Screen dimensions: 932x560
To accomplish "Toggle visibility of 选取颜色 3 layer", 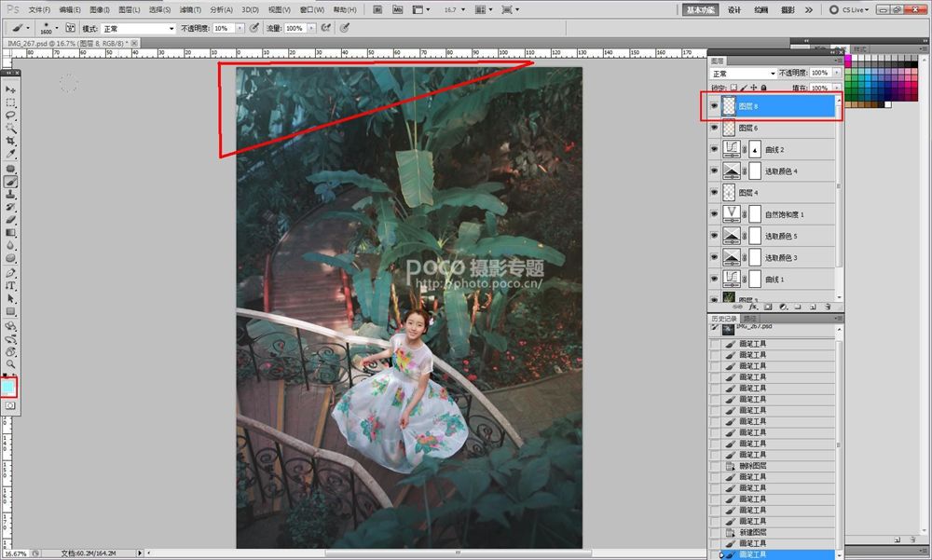I will (714, 257).
